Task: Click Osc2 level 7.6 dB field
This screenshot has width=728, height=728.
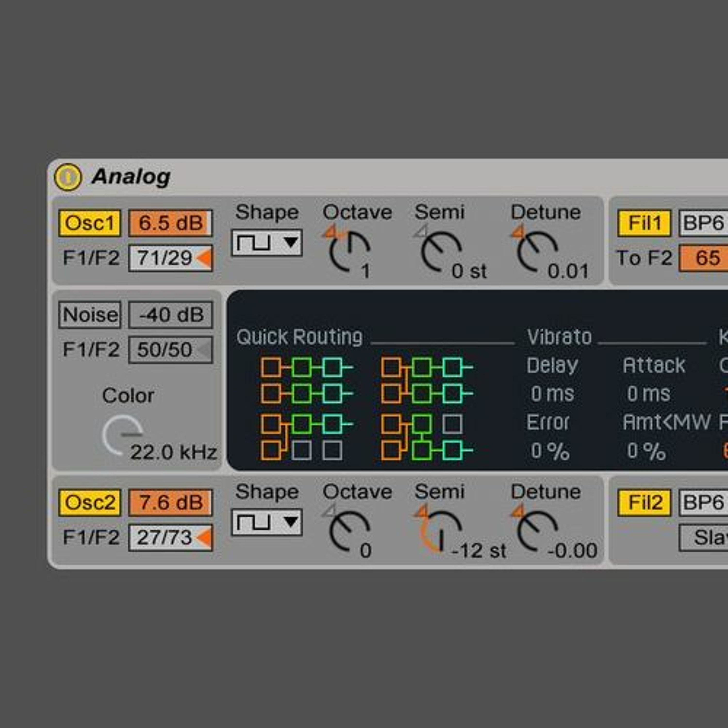Action: (x=170, y=503)
